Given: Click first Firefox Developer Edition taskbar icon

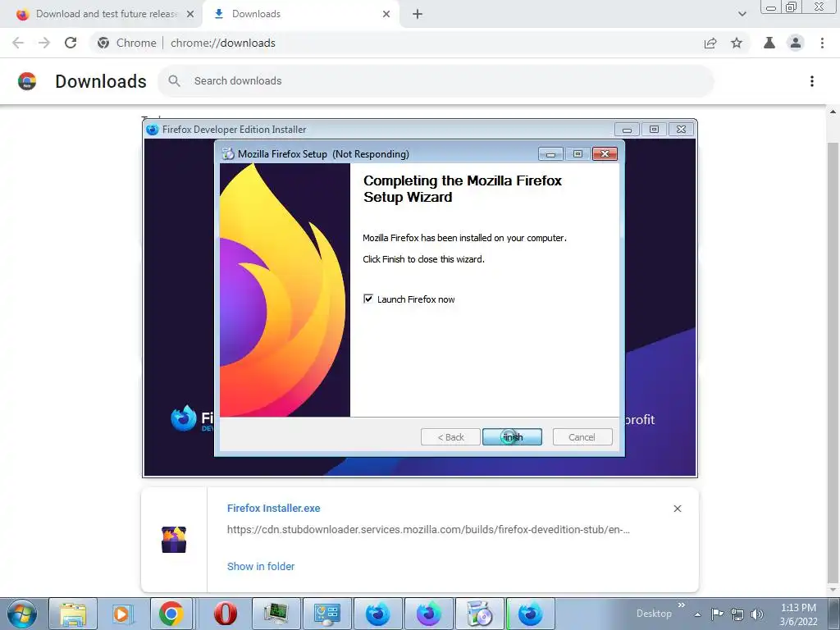Looking at the screenshot, I should click(377, 614).
